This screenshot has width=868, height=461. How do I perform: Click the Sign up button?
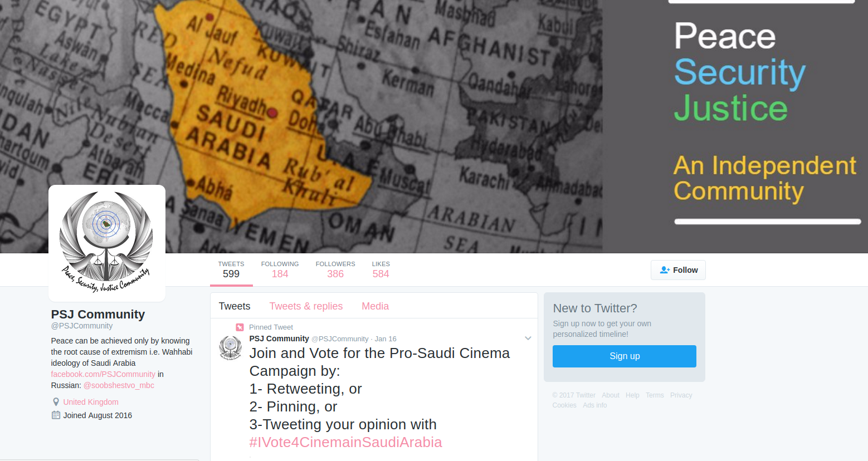(625, 356)
